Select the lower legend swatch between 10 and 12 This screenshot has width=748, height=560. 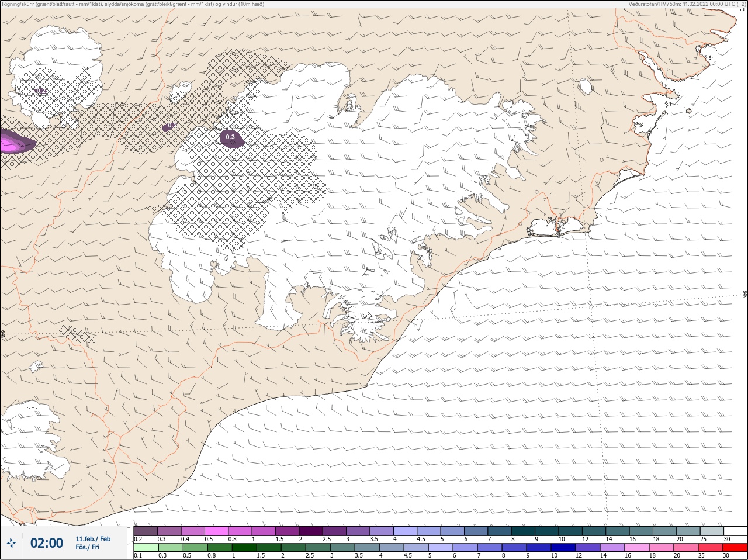563,548
